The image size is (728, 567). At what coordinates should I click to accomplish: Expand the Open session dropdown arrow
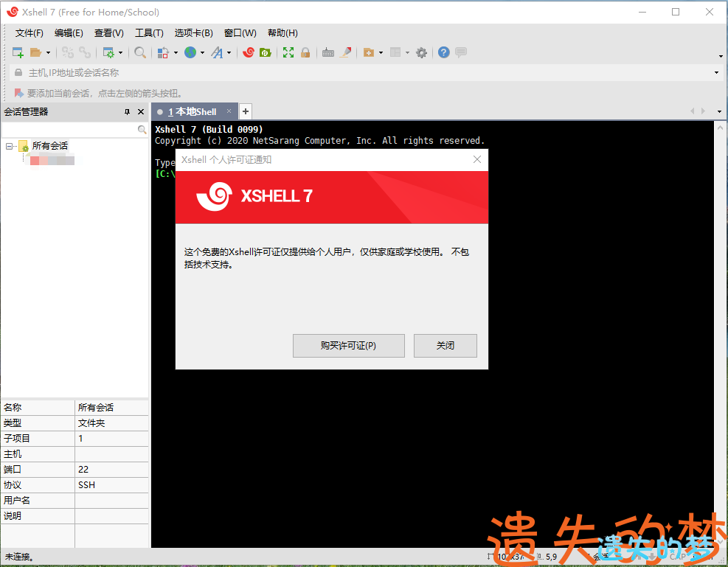point(48,53)
